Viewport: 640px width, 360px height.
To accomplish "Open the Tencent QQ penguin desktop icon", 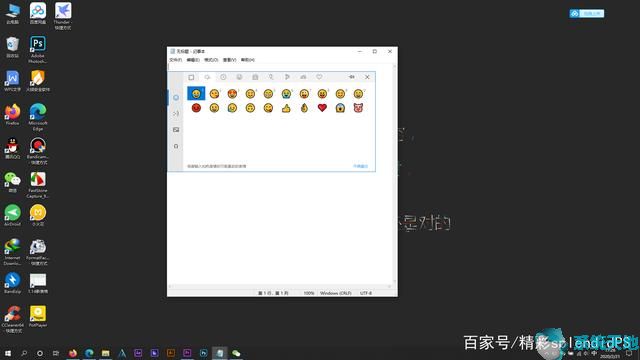I will point(12,148).
